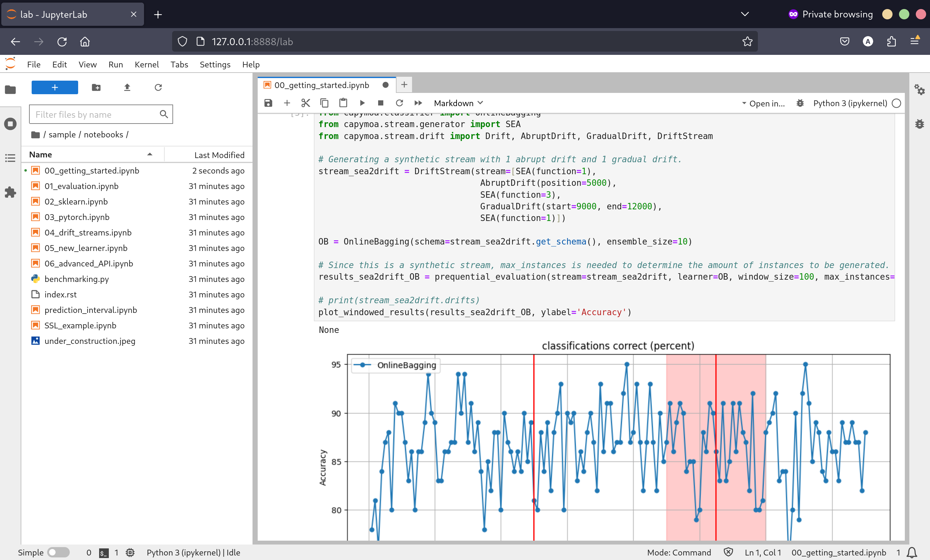The height and width of the screenshot is (560, 930).
Task: Click the Add cell below icon
Action: (x=287, y=103)
